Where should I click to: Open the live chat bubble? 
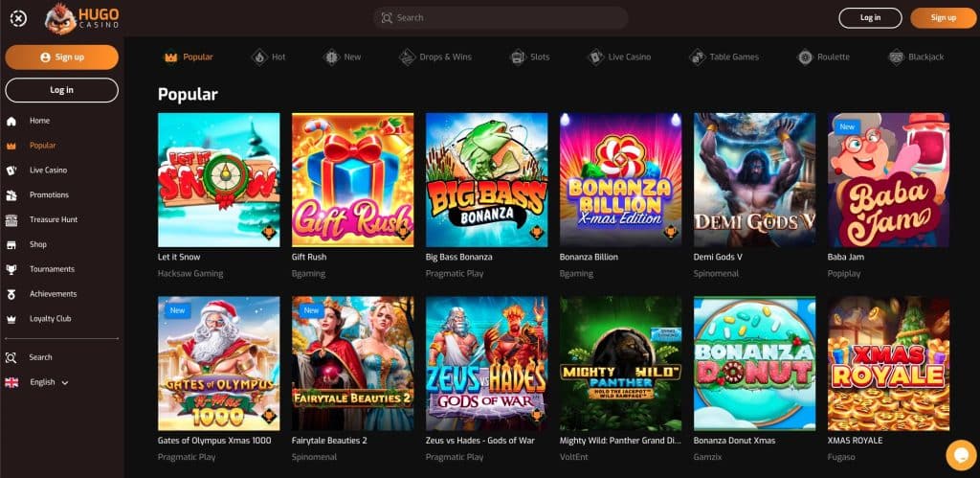click(961, 455)
